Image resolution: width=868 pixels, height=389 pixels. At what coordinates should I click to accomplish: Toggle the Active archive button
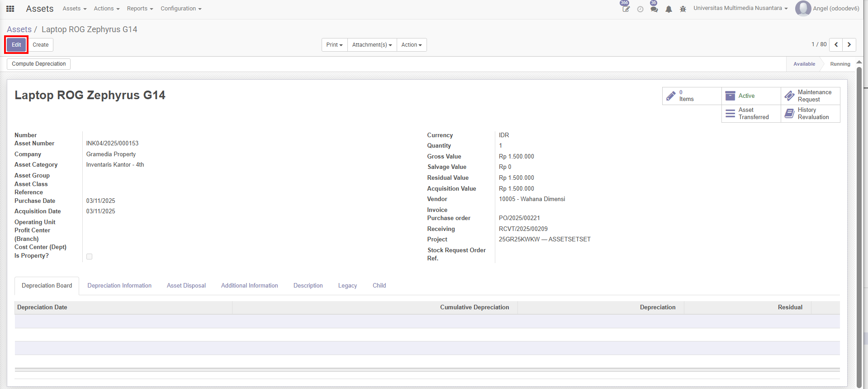(x=751, y=96)
